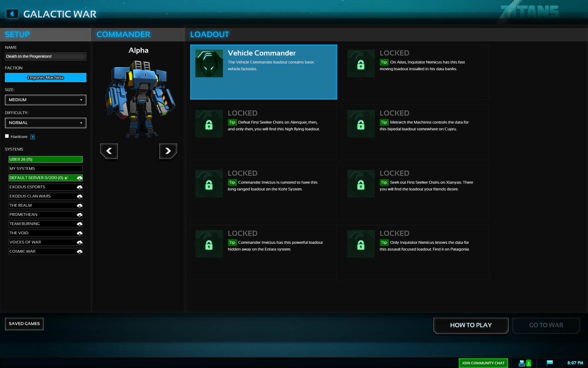Click the lock icon on the Patagonia assault loadout
This screenshot has height=368, width=588.
click(x=360, y=243)
